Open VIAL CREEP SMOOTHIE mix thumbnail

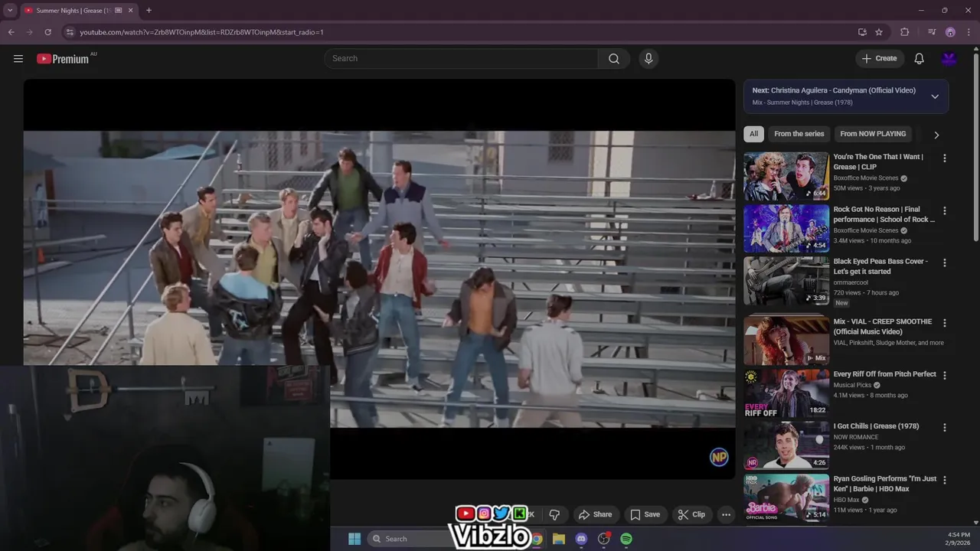[x=786, y=340]
